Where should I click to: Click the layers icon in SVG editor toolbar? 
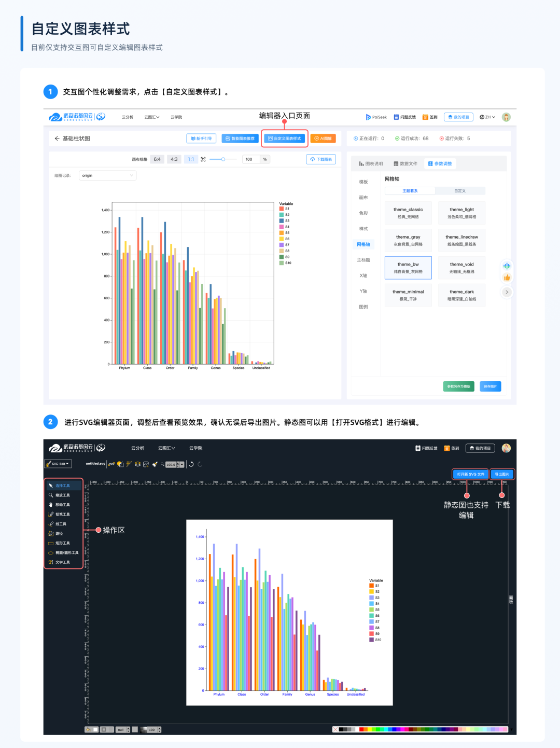coord(137,464)
